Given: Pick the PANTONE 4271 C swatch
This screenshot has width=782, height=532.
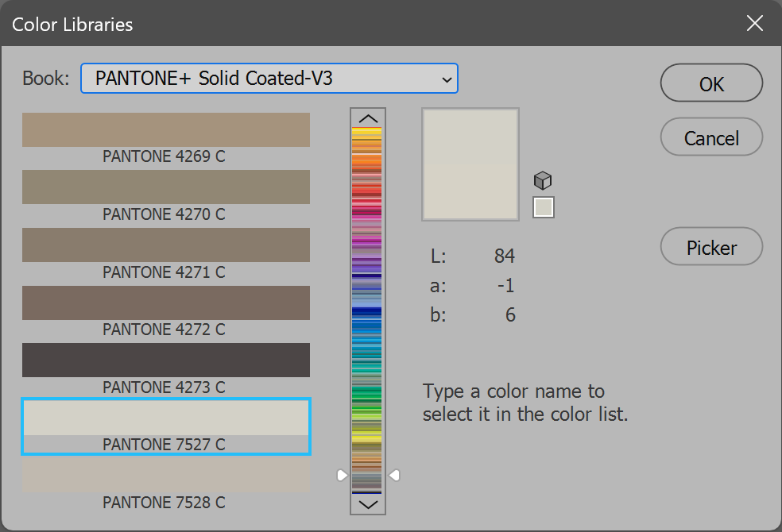Looking at the screenshot, I should point(165,245).
